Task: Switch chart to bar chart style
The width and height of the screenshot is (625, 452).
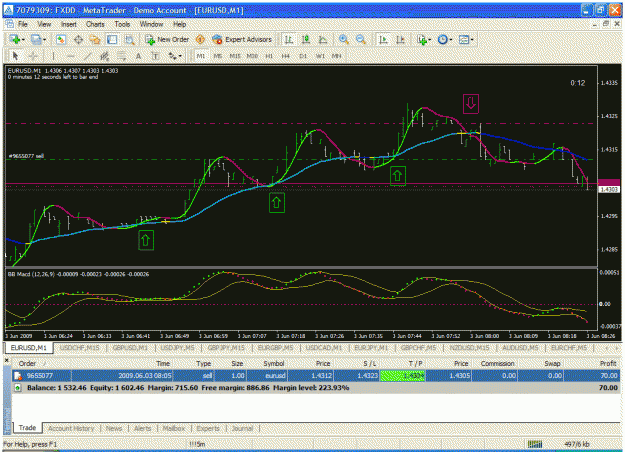Action: coord(289,39)
